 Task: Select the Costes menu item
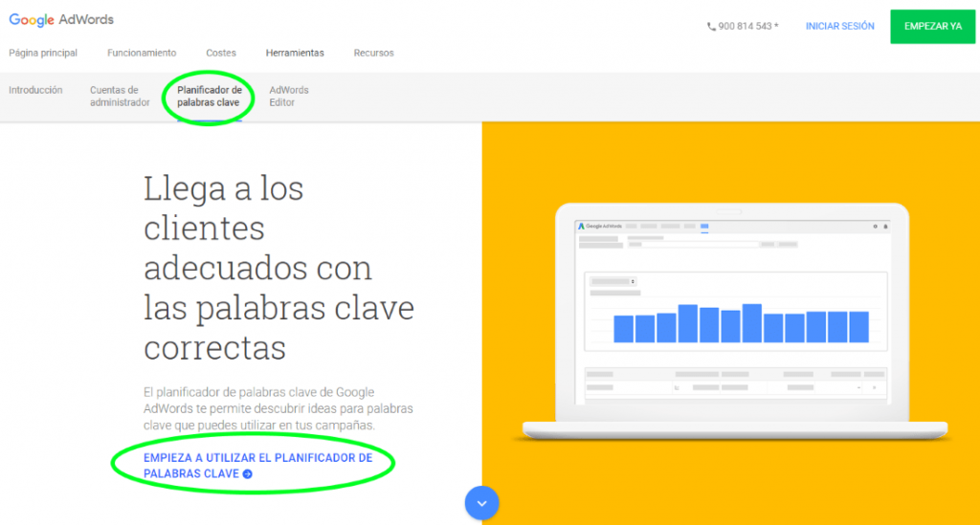click(221, 53)
